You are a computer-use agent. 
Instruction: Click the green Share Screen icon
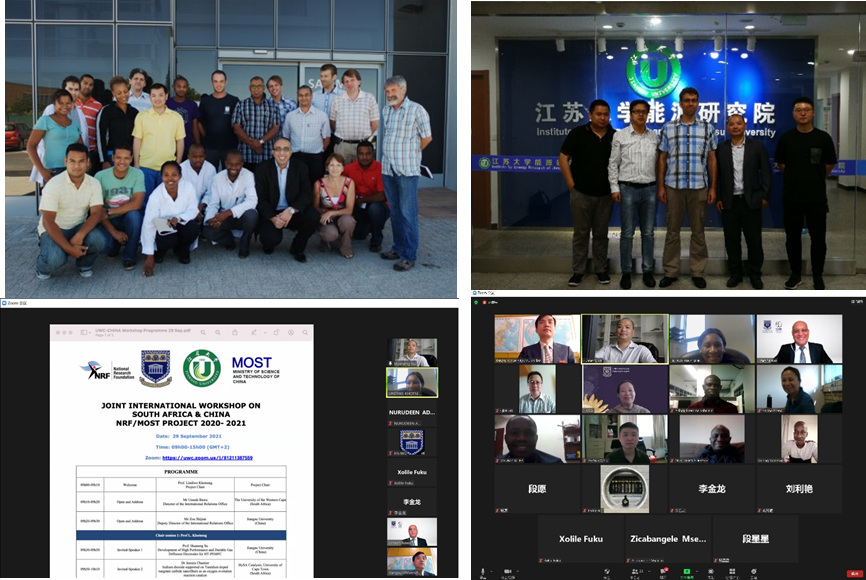click(x=687, y=571)
